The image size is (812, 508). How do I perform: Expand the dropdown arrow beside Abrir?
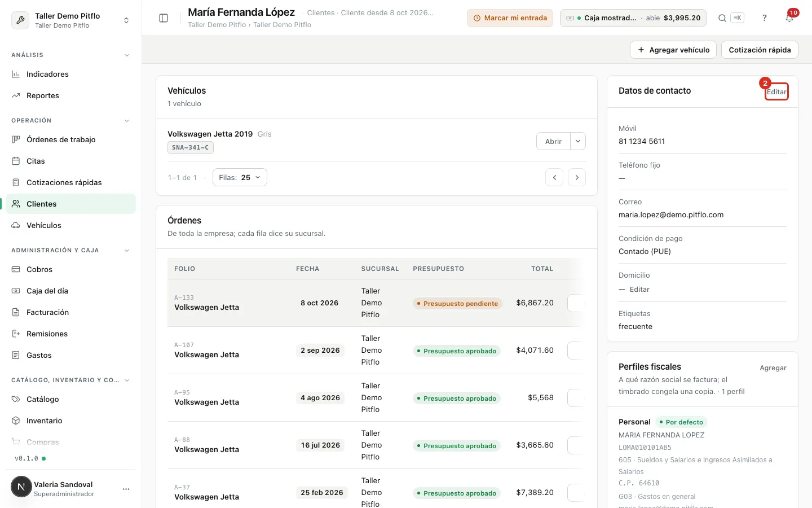coord(578,141)
